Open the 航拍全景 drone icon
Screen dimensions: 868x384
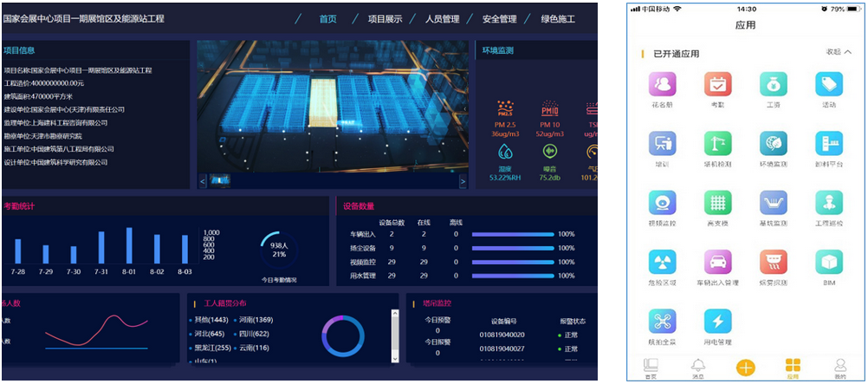[x=662, y=322]
